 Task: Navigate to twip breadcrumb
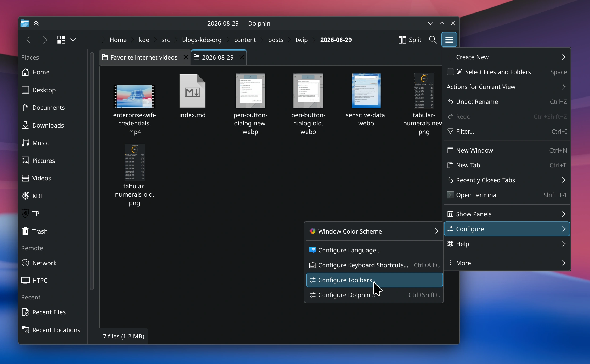click(x=302, y=40)
